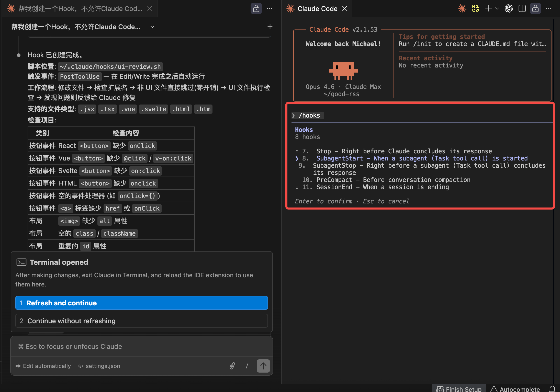Click the .svelte file type tag

pyautogui.click(x=154, y=109)
